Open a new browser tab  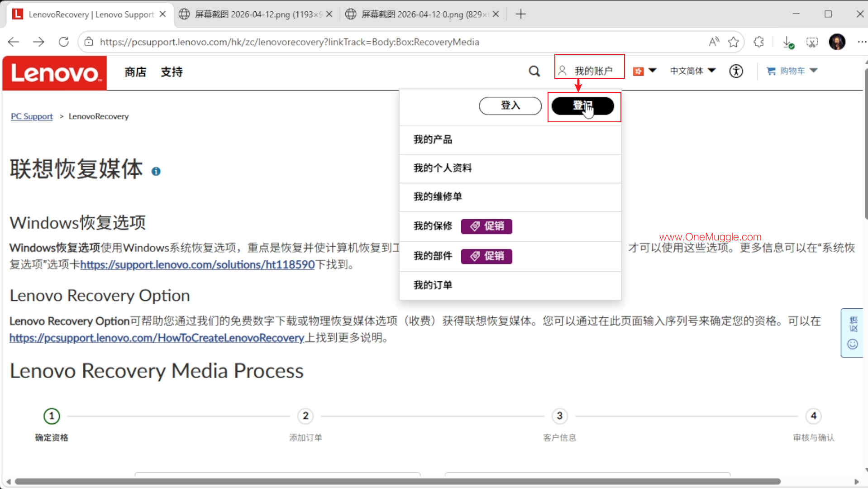coord(521,14)
